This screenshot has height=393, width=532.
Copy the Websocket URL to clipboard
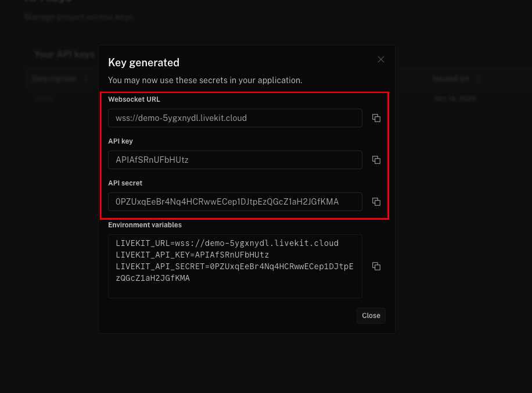376,118
